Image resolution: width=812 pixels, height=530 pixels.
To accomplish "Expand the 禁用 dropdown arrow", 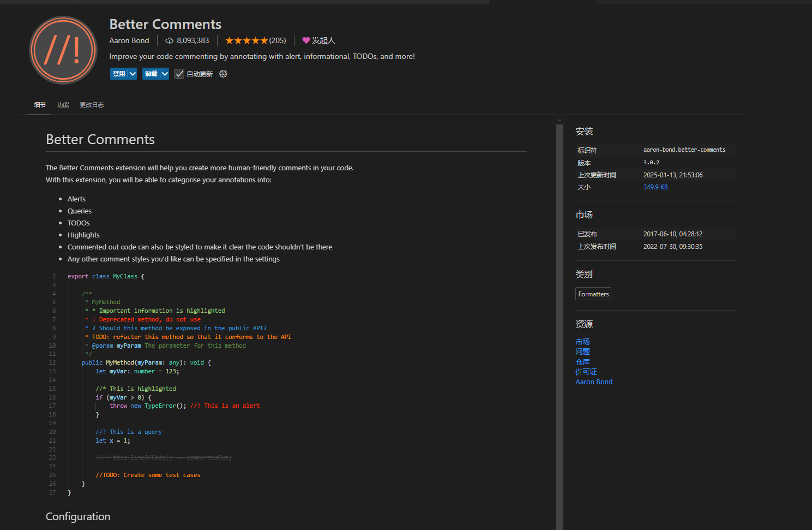I will point(133,74).
